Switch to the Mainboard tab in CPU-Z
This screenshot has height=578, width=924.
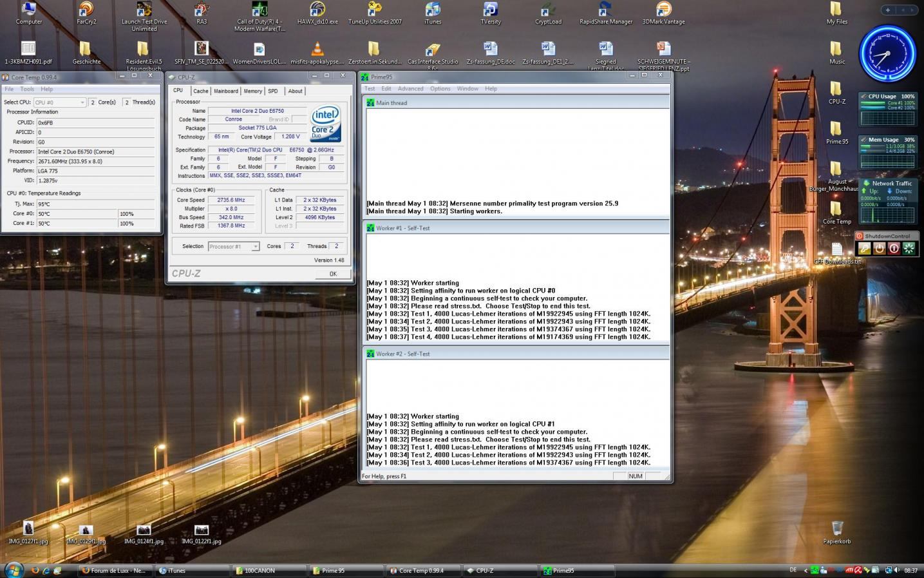[x=226, y=91]
